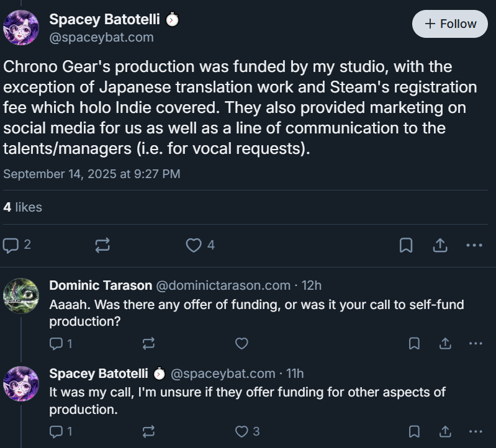Repost Dominic Tarason's comment
The height and width of the screenshot is (448, 496).
(x=148, y=343)
